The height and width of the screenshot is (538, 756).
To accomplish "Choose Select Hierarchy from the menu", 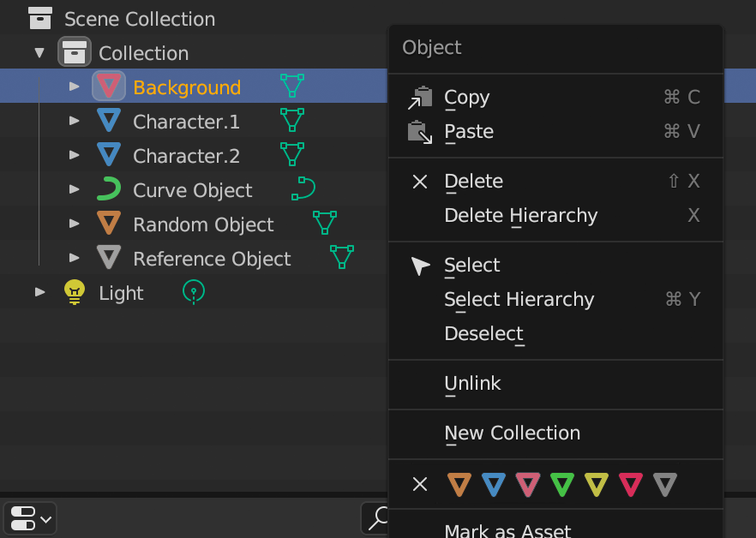I will pyautogui.click(x=555, y=300).
